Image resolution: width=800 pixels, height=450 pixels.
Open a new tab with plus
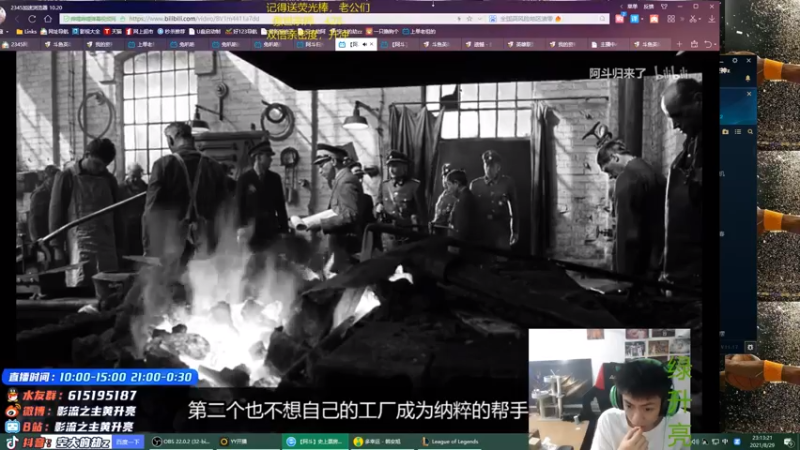click(679, 44)
